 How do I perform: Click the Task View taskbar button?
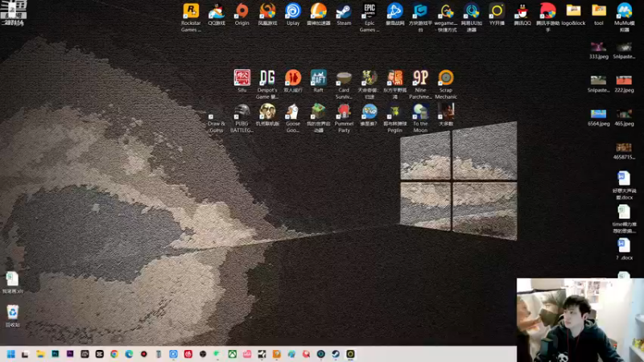pos(26,354)
